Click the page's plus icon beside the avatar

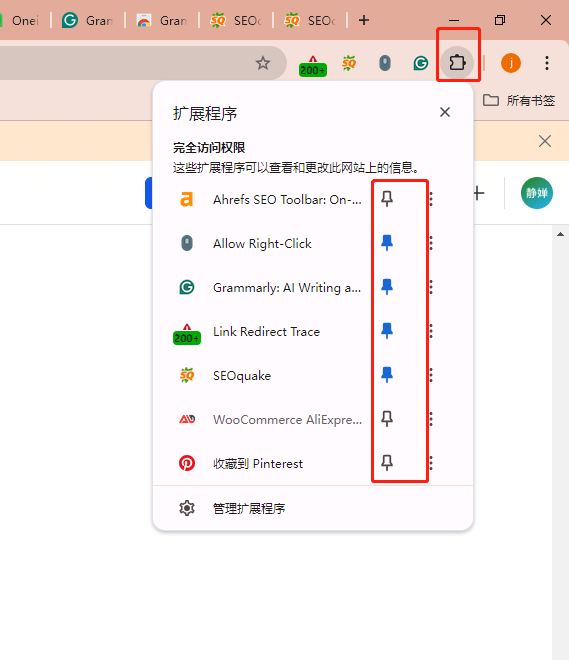pyautogui.click(x=479, y=194)
